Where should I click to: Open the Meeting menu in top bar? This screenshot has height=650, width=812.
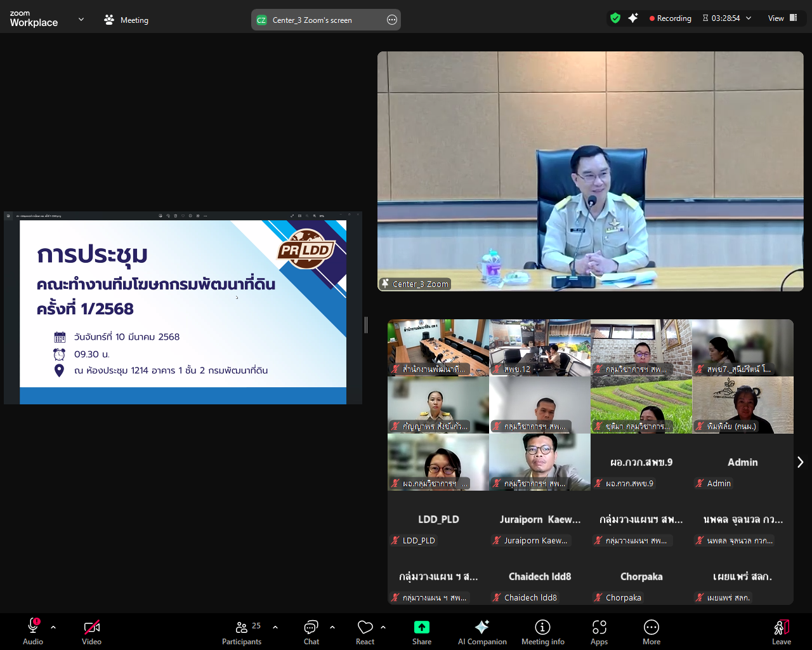click(126, 20)
